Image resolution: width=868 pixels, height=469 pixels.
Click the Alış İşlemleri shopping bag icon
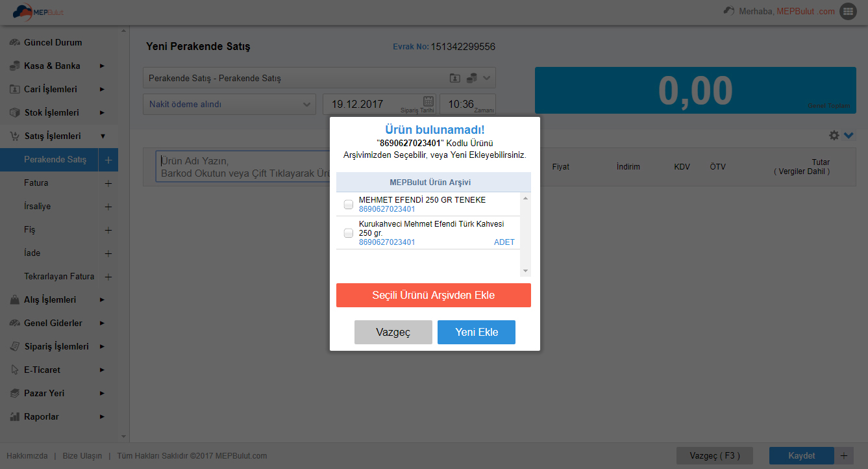(x=14, y=299)
